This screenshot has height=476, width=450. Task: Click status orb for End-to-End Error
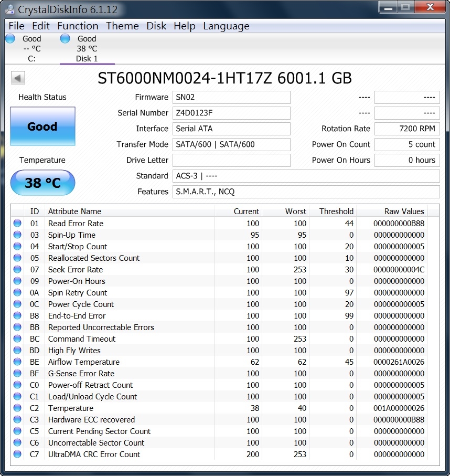17,315
